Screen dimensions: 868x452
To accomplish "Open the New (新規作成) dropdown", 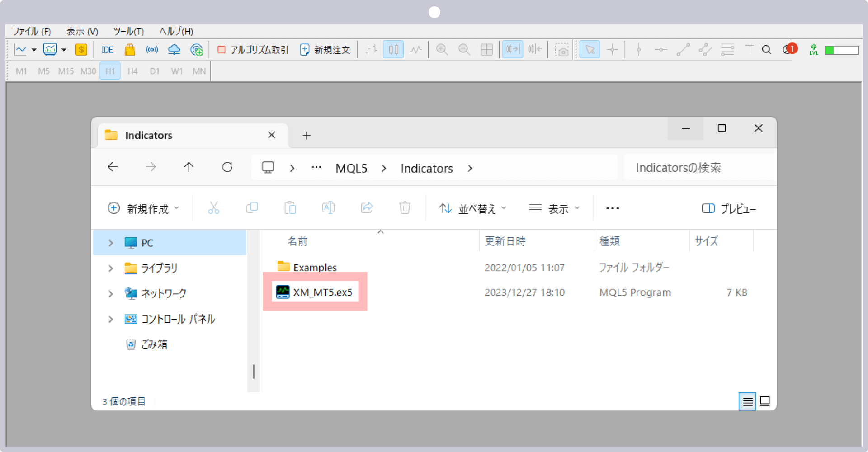I will 144,208.
